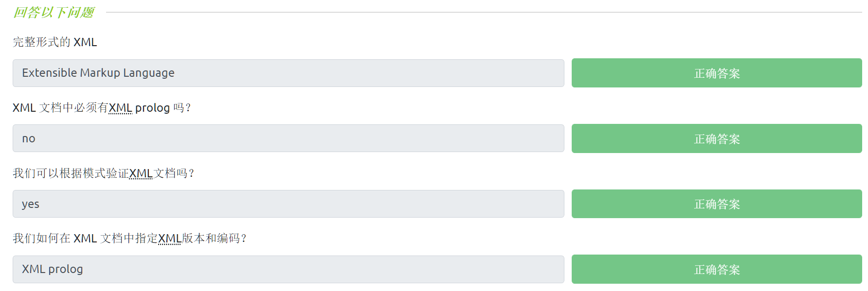
Task: Focus the answer field containing "no"
Action: (288, 138)
